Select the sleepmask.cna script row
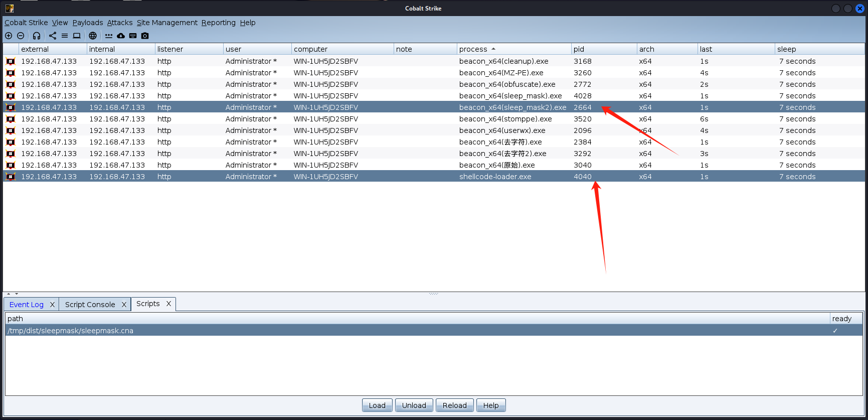 [70, 331]
